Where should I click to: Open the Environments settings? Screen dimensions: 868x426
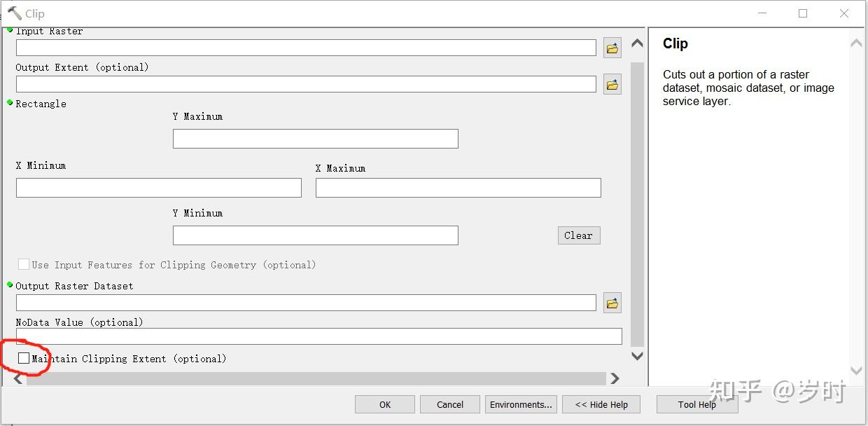(521, 404)
